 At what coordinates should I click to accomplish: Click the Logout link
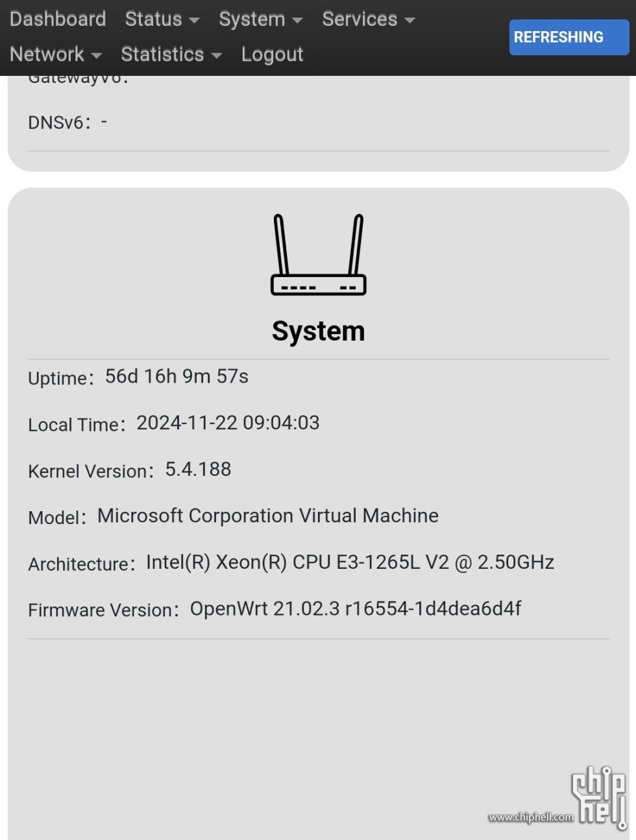tap(272, 54)
